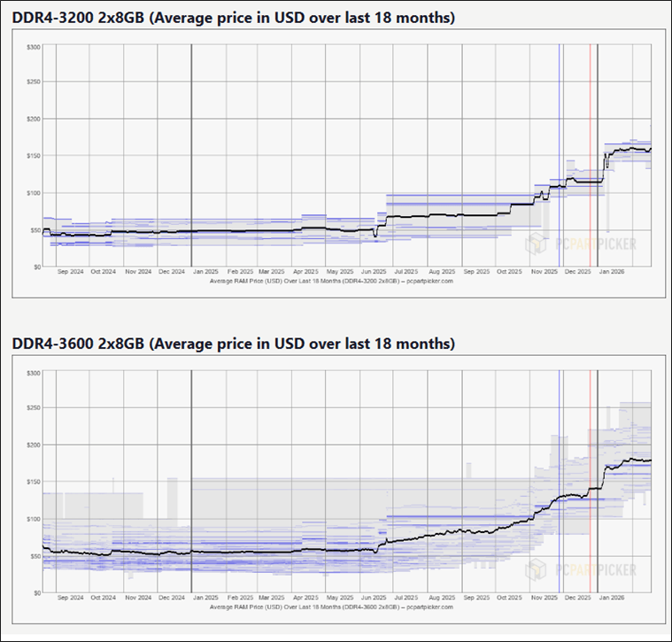Click Mar 2025 label on DDR4-3600 chart
The width and height of the screenshot is (672, 642).
coord(271,598)
